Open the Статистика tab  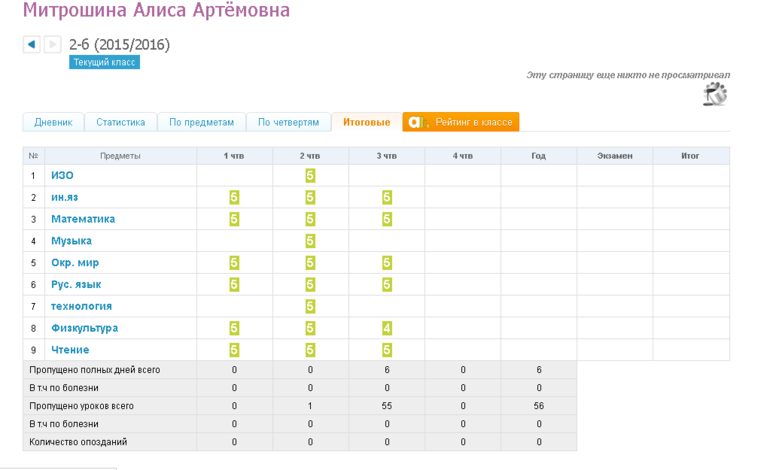coord(120,122)
